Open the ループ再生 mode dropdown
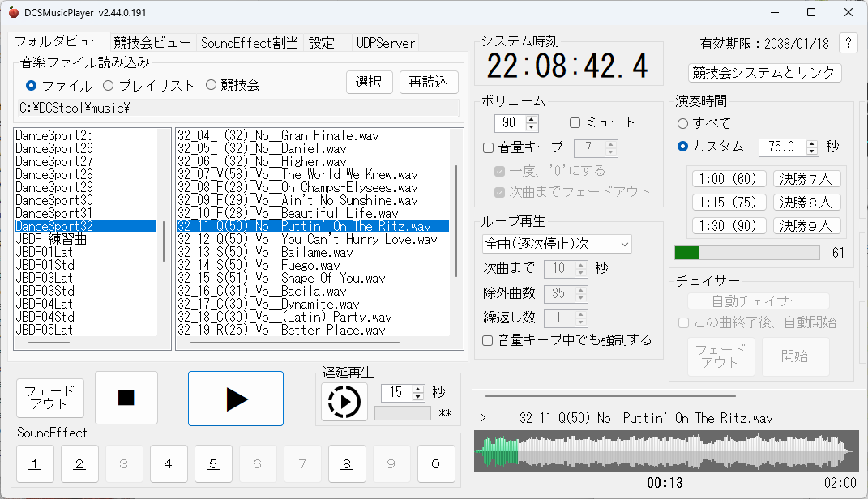 556,244
